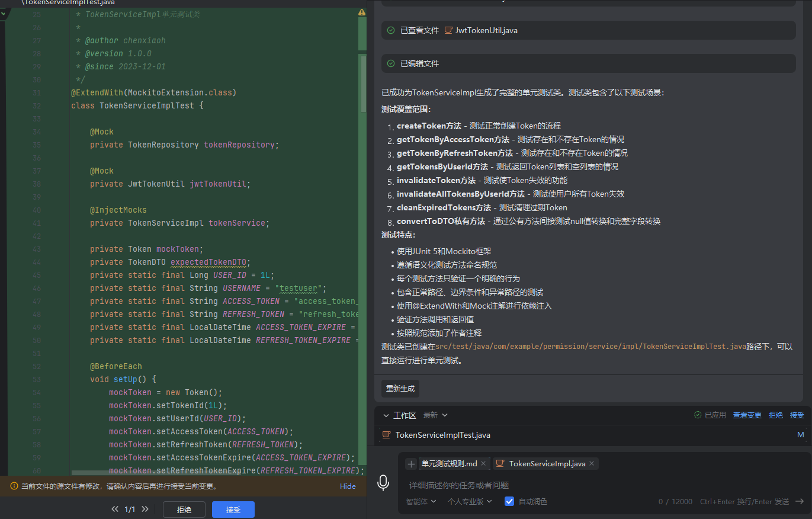The image size is (812, 519).
Task: Click the yellow warning icon in editor corner
Action: click(361, 12)
